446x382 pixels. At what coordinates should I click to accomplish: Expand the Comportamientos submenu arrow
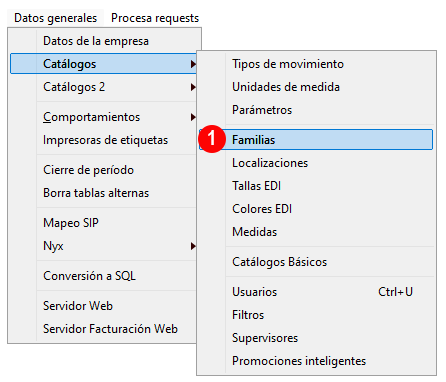(193, 117)
